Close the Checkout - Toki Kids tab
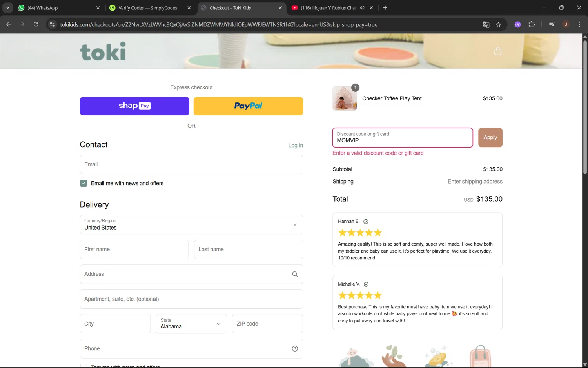 click(280, 8)
